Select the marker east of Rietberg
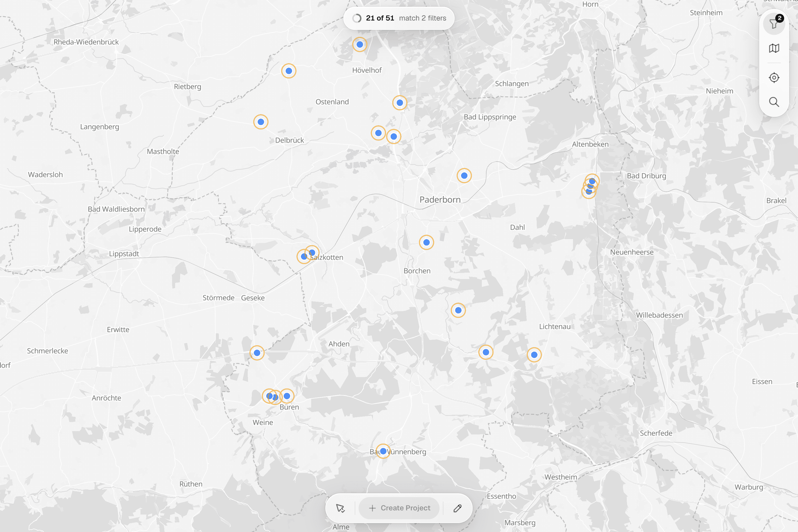This screenshot has width=798, height=532. (289, 71)
